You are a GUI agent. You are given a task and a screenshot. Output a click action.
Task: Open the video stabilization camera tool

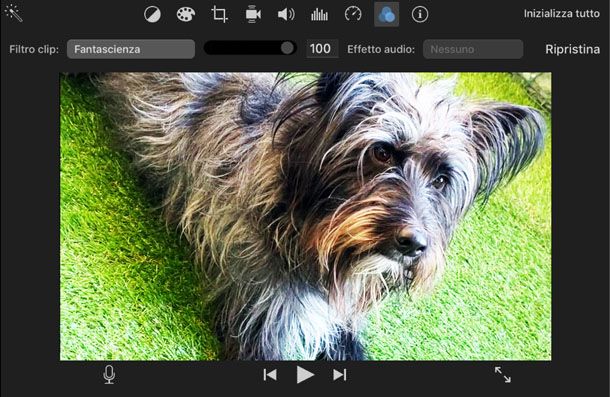(x=252, y=15)
